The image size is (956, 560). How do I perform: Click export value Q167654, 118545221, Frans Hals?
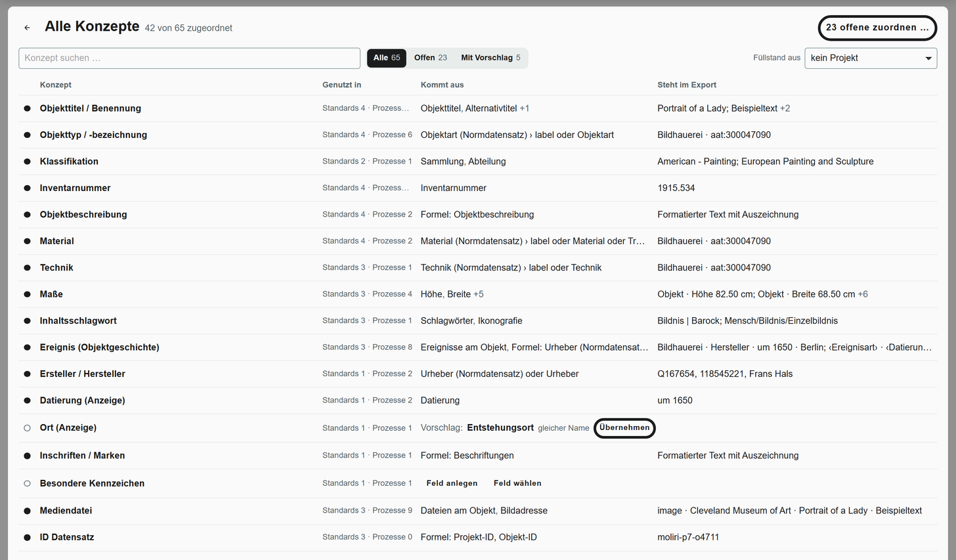click(x=725, y=374)
